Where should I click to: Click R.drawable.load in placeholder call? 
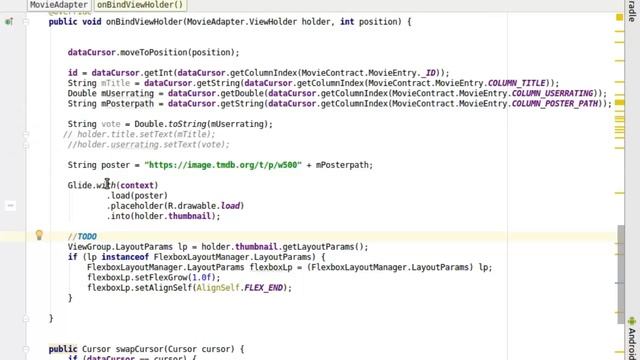(205, 206)
